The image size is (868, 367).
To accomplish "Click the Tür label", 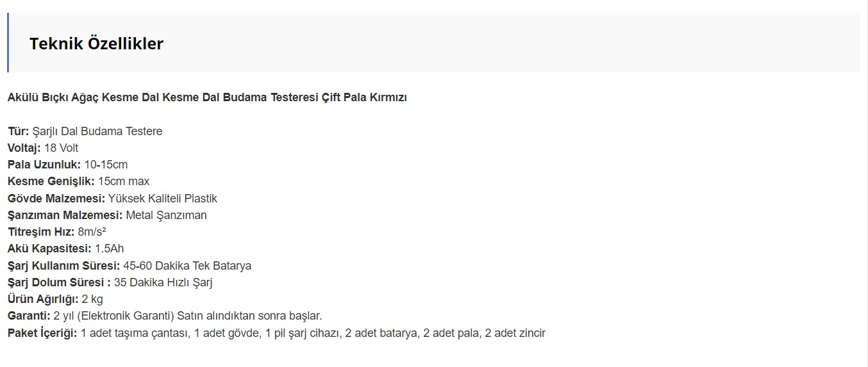I will (x=19, y=131).
